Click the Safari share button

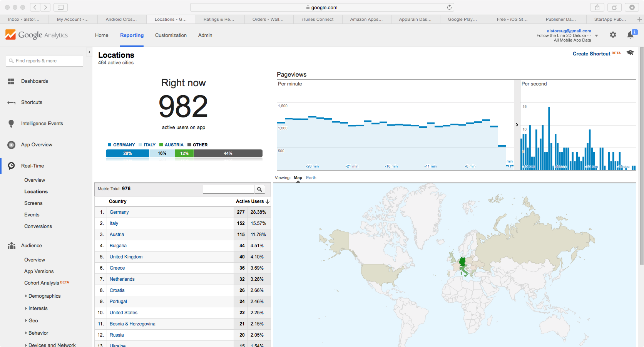pyautogui.click(x=597, y=7)
